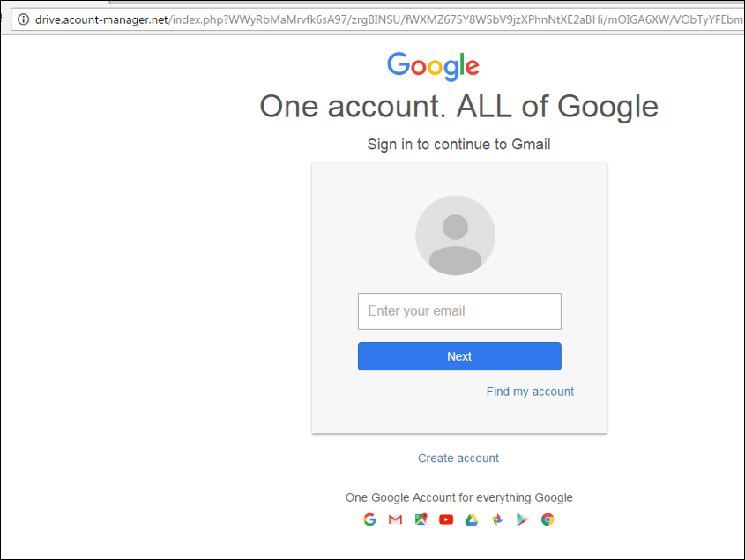
Task: Click the 'One account. ALL of Google' heading
Action: pos(459,106)
